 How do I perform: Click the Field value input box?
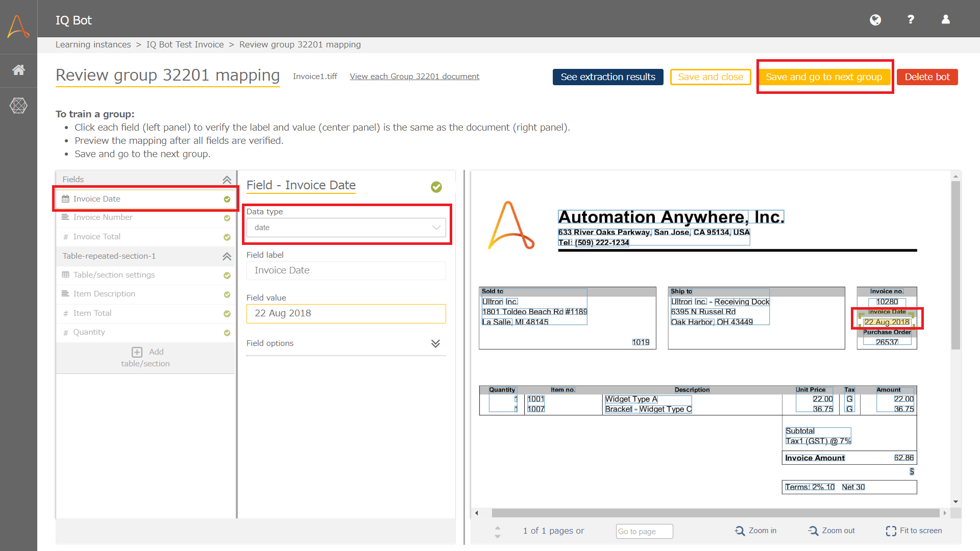point(346,313)
